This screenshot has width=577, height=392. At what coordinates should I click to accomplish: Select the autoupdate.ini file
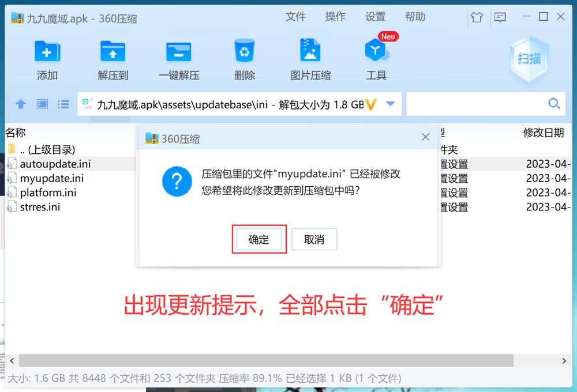coord(55,164)
